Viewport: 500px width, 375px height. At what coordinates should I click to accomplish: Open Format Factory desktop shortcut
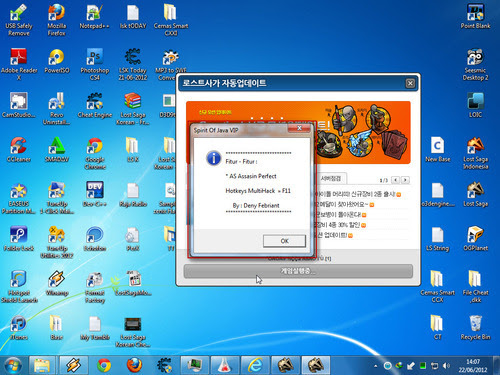tap(95, 286)
